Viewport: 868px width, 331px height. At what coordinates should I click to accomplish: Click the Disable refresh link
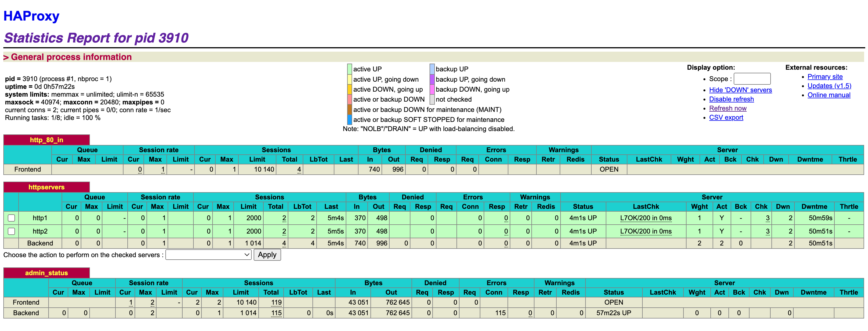click(x=731, y=99)
